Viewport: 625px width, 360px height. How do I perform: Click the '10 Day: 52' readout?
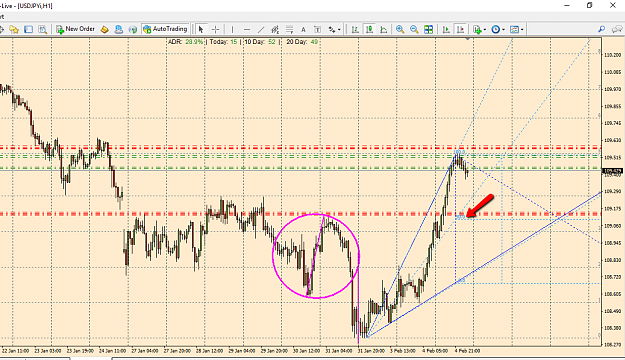pos(259,42)
